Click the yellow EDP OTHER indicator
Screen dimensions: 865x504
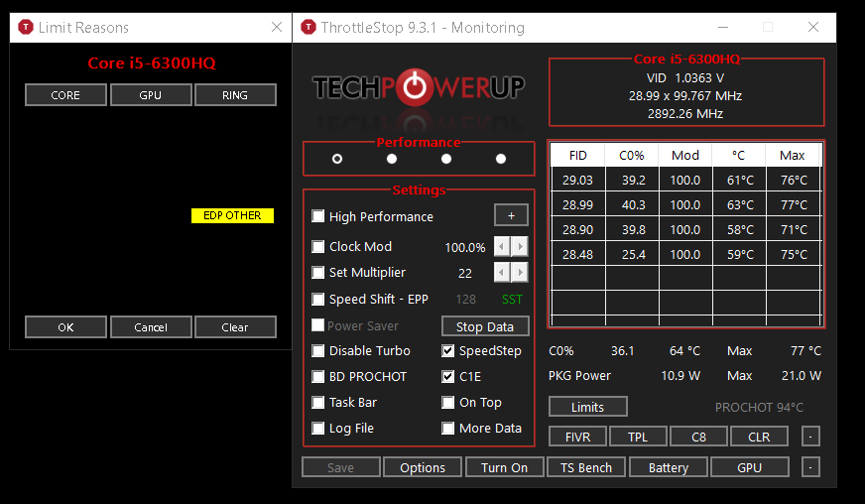232,215
